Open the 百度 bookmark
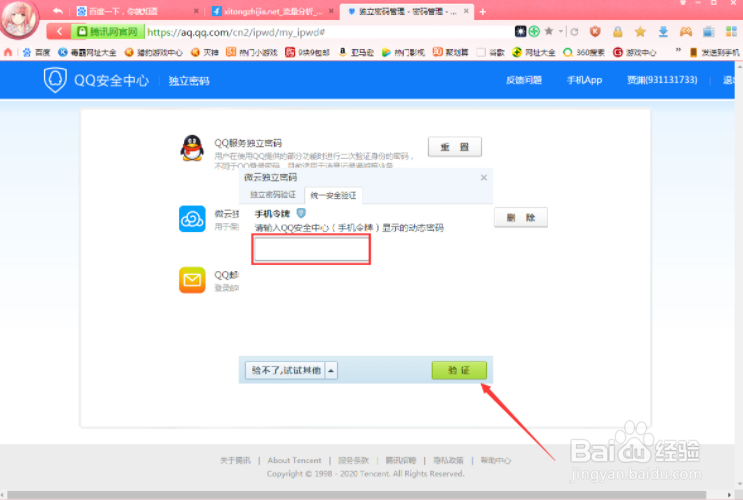The height and width of the screenshot is (500, 743). point(36,52)
